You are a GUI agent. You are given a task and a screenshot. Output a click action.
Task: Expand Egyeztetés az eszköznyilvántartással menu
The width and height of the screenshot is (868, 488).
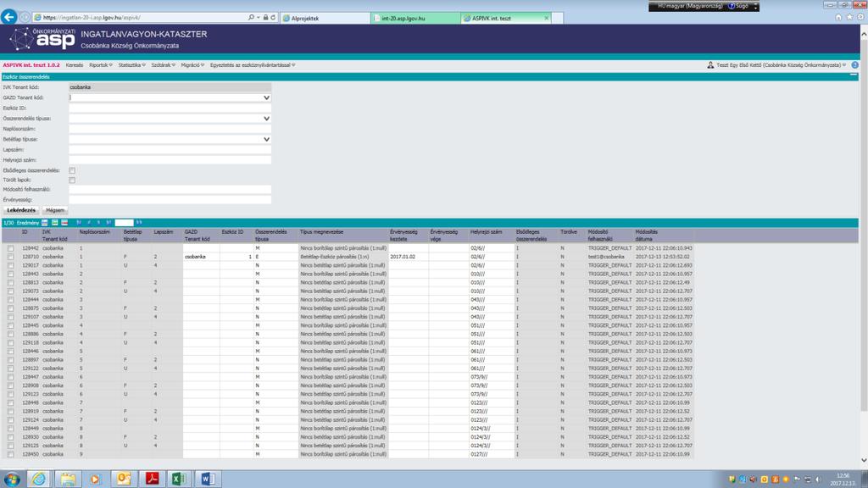point(253,64)
